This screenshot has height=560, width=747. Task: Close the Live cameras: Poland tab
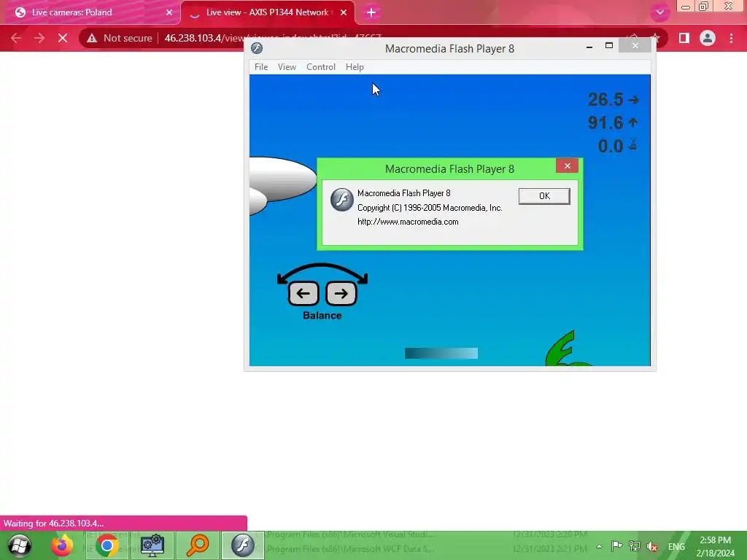click(169, 12)
